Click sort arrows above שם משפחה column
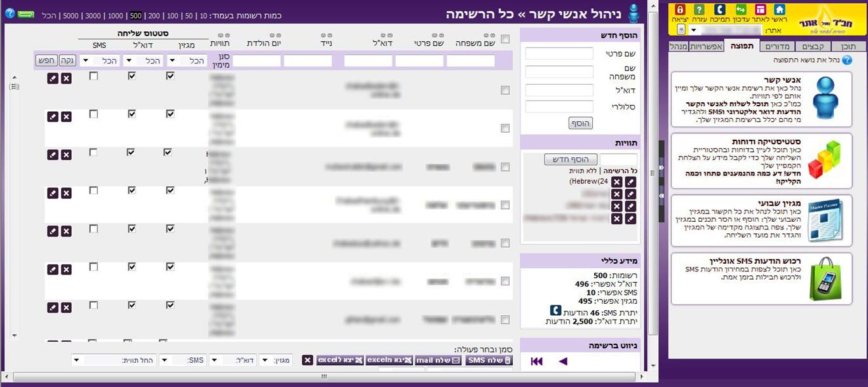 tap(489, 36)
